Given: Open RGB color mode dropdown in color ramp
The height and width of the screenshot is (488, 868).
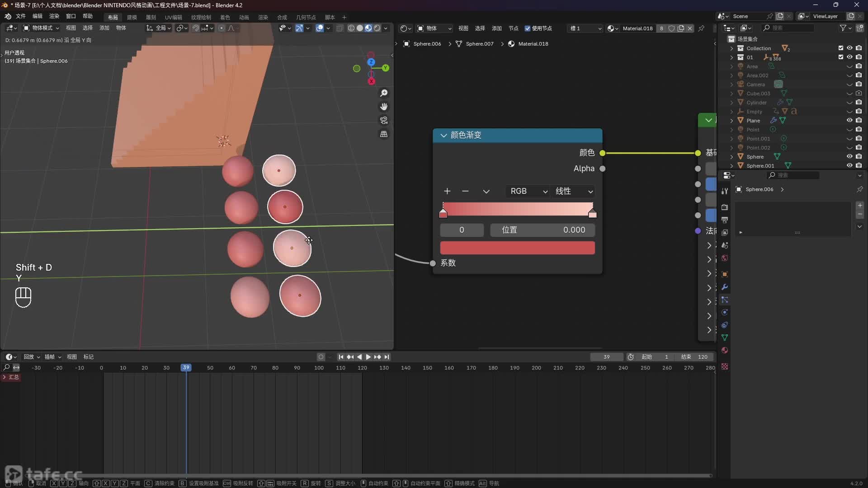Looking at the screenshot, I should [528, 191].
